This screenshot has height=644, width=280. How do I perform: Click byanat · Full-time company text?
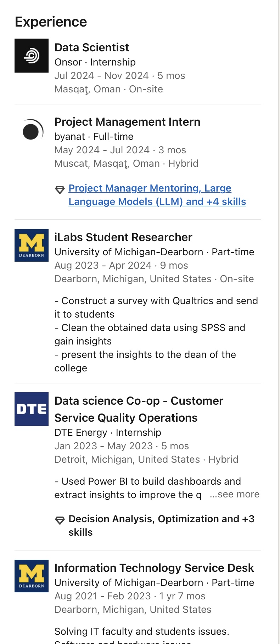coord(94,137)
